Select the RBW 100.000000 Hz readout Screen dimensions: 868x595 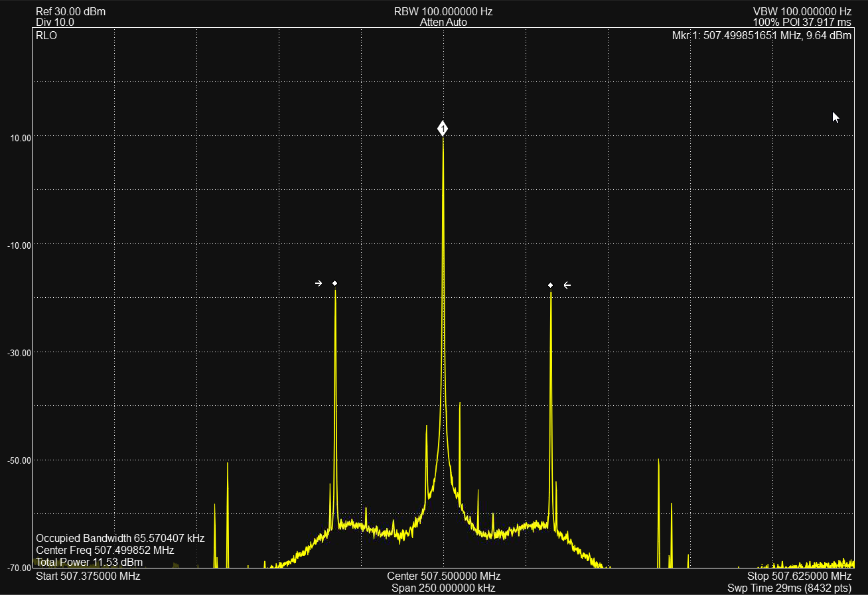443,12
